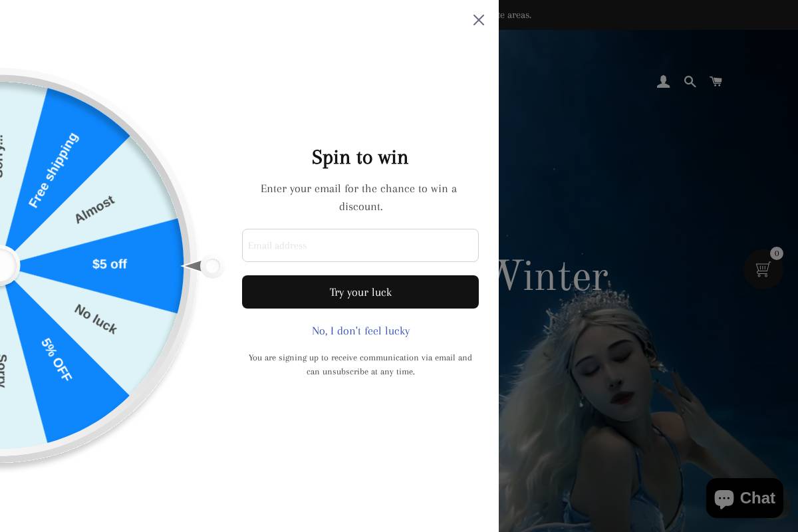Open the account login icon
The image size is (798, 532).
[x=663, y=82]
